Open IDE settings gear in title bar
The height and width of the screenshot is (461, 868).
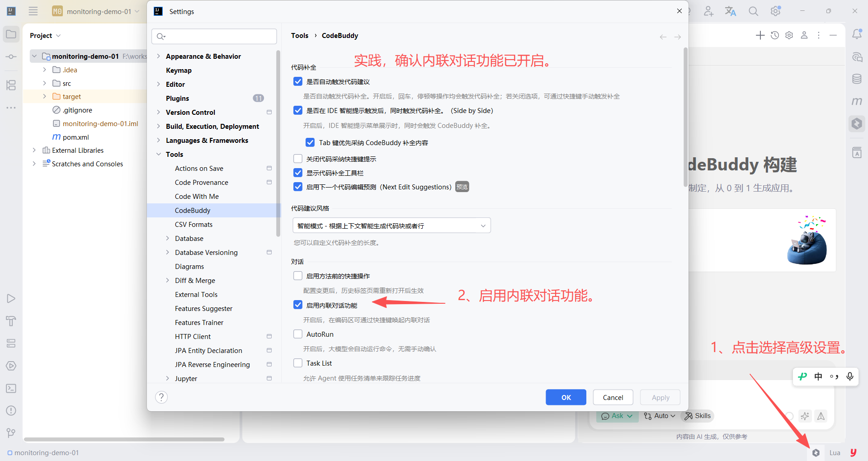(x=776, y=11)
